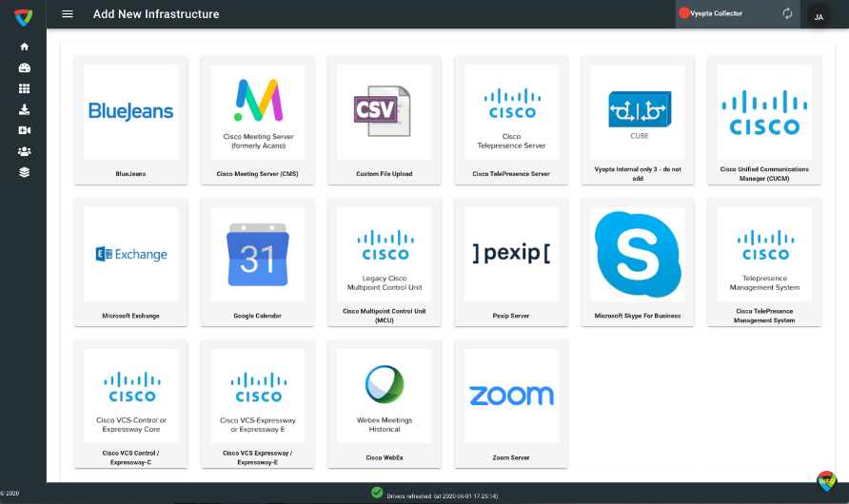This screenshot has height=504, width=849.
Task: Click the Drivers refreshed status text
Action: 442,495
